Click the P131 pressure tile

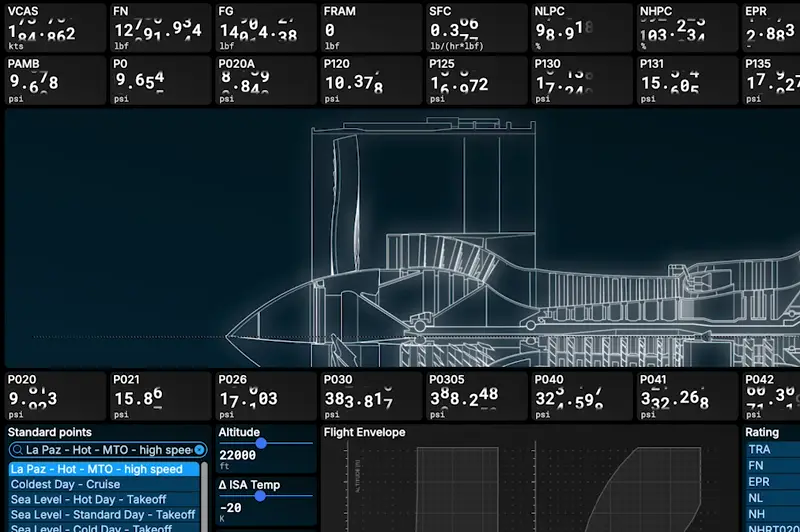pyautogui.click(x=687, y=81)
